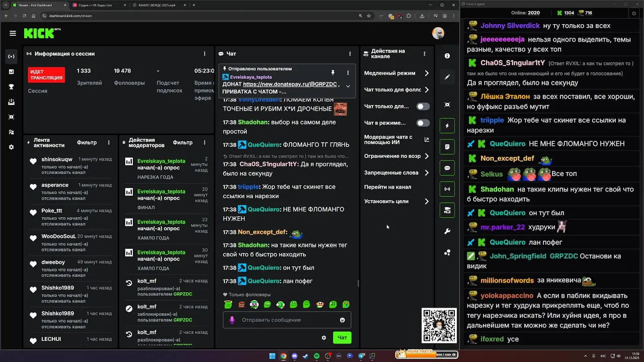The width and height of the screenshot is (644, 362).
Task: Open a new browser tab
Action: coord(194,5)
